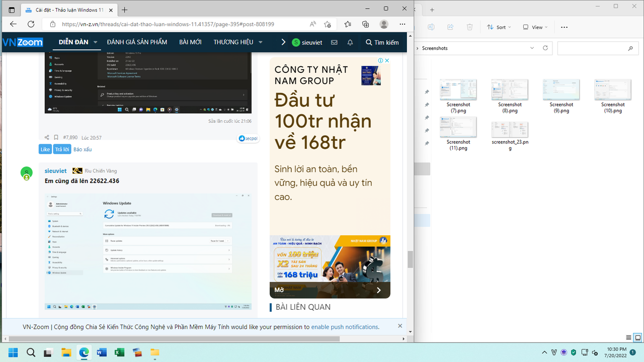Open Edge tab actions menu icon
This screenshot has width=644, height=362.
(x=12, y=9)
